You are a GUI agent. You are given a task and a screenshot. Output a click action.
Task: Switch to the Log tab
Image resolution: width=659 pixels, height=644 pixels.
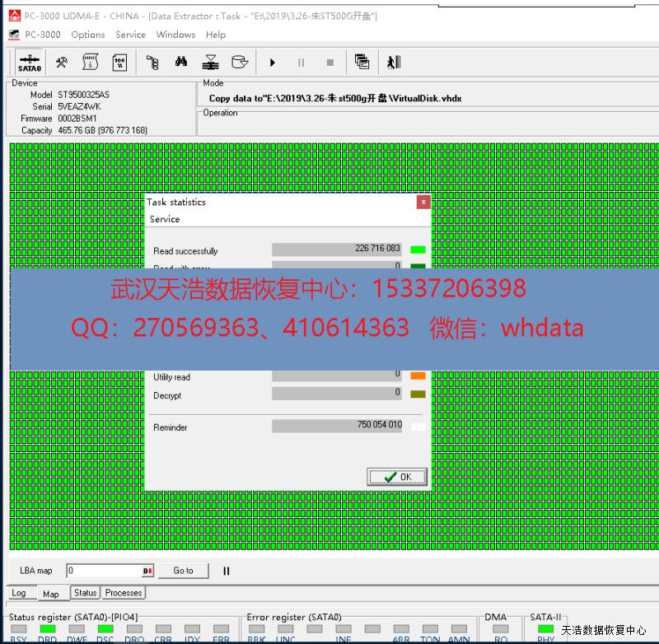19,593
